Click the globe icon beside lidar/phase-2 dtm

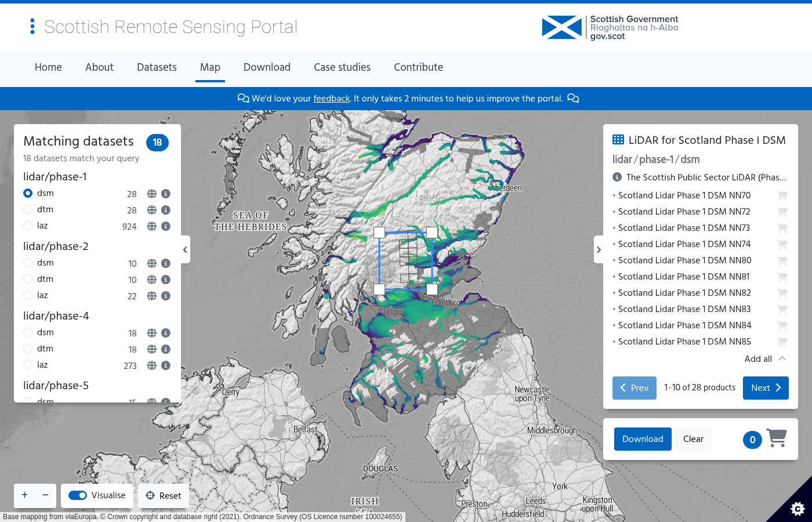151,279
